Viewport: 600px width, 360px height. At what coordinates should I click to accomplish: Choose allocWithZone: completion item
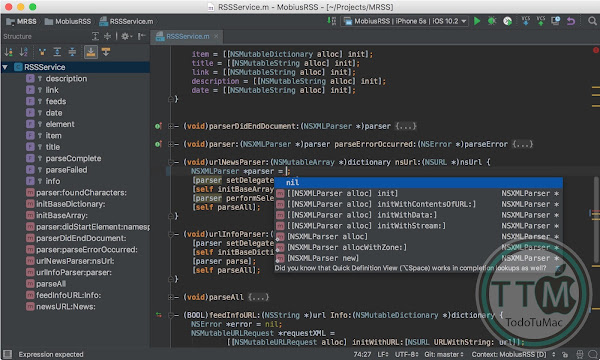[419, 247]
